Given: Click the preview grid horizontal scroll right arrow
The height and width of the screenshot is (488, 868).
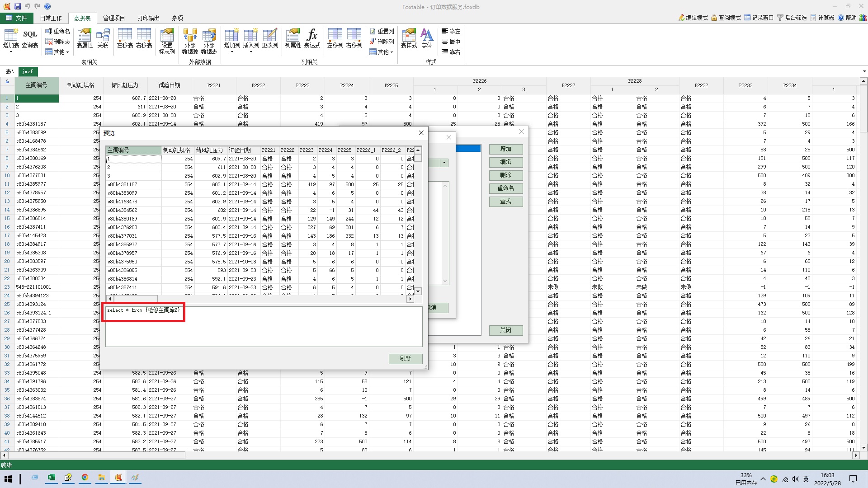Looking at the screenshot, I should [410, 299].
